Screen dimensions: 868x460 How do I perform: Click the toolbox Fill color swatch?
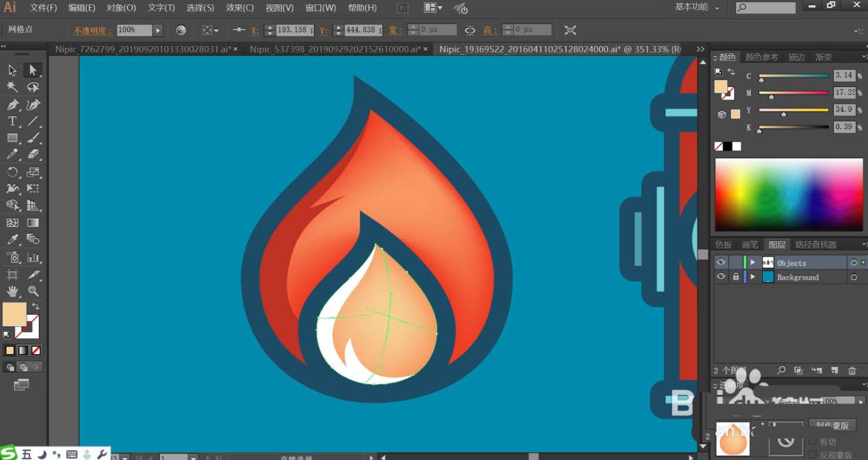click(14, 314)
